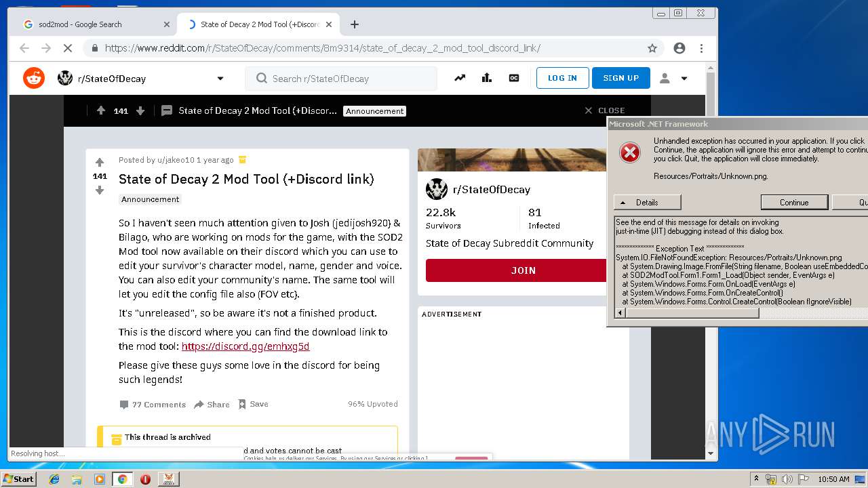Open the network tray icon
This screenshot has width=868, height=488.
coord(772,479)
